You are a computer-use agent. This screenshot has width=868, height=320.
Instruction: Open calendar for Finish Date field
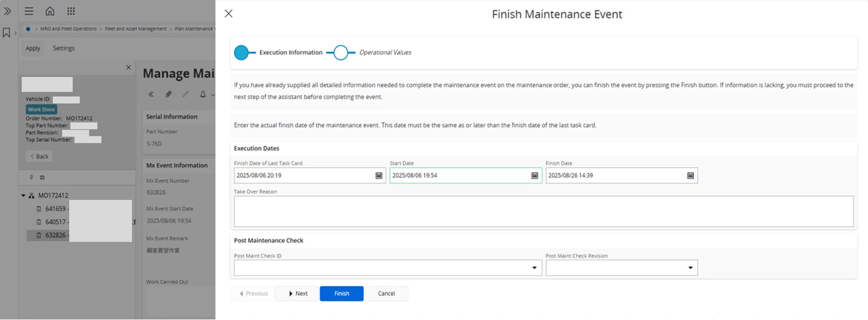pos(690,176)
